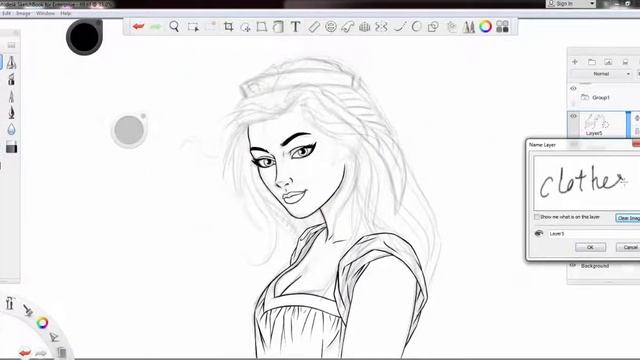Open the Help menu
The width and height of the screenshot is (640, 360).
click(66, 13)
